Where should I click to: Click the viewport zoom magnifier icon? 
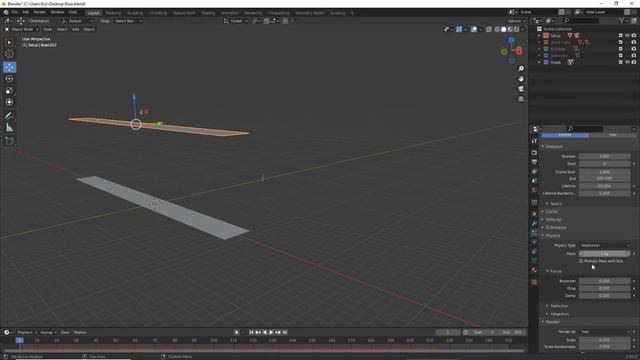tap(521, 69)
